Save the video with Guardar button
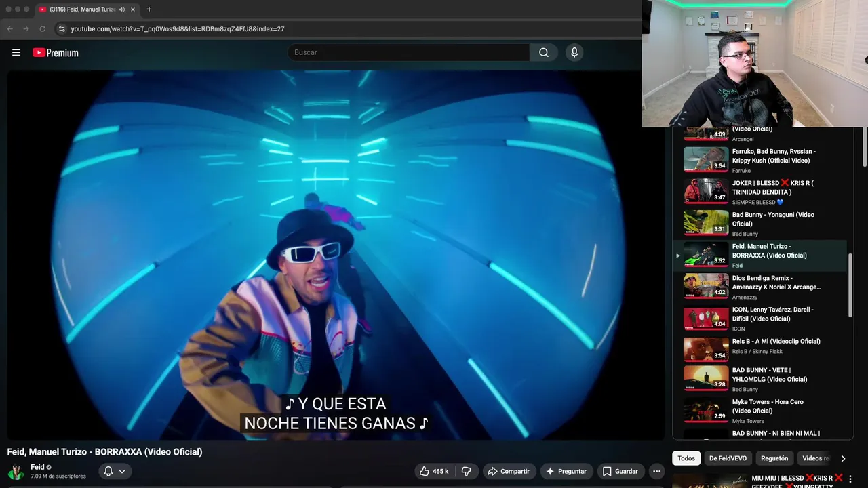 pos(620,471)
